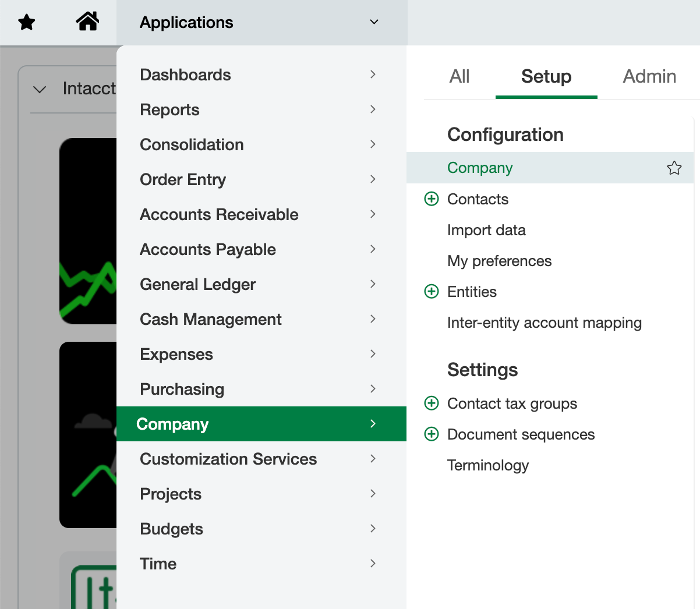The width and height of the screenshot is (700, 609).
Task: Select Accounts Payable in the menu
Action: (x=207, y=249)
